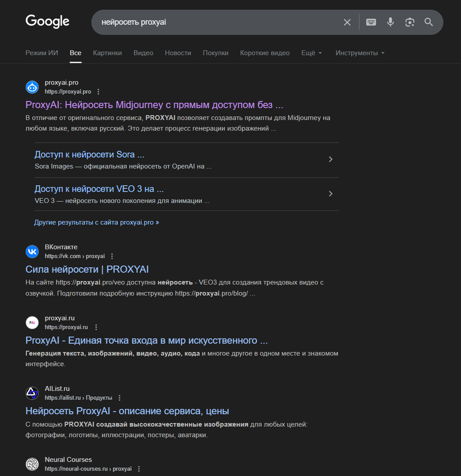The width and height of the screenshot is (461, 476).
Task: Expand the Ещё dropdown menu
Action: click(311, 53)
